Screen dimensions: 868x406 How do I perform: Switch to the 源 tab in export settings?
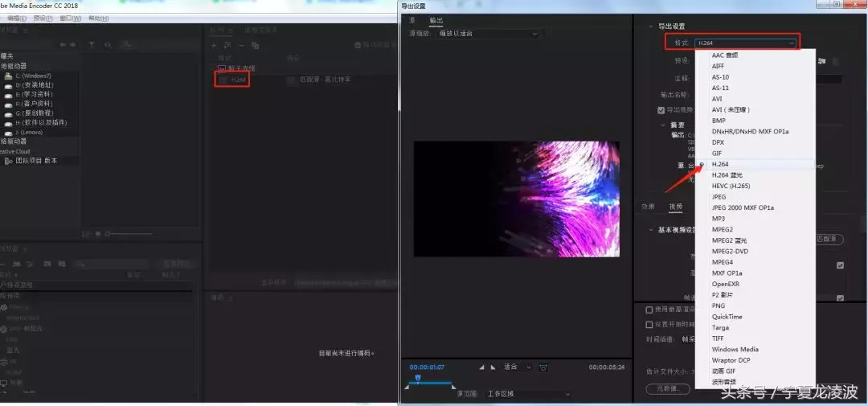click(x=411, y=20)
